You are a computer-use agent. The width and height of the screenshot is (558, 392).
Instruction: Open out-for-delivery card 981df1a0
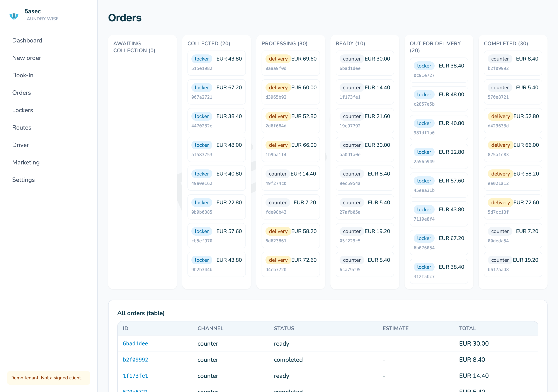point(439,128)
